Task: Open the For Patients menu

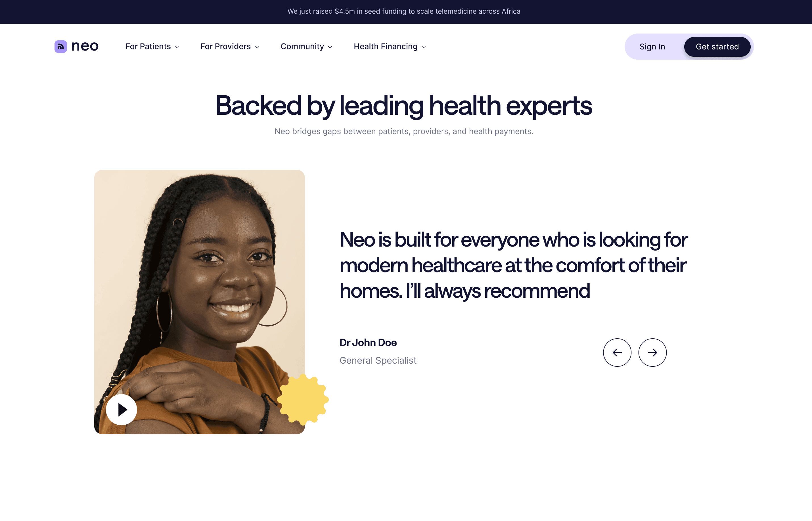Action: (x=152, y=46)
